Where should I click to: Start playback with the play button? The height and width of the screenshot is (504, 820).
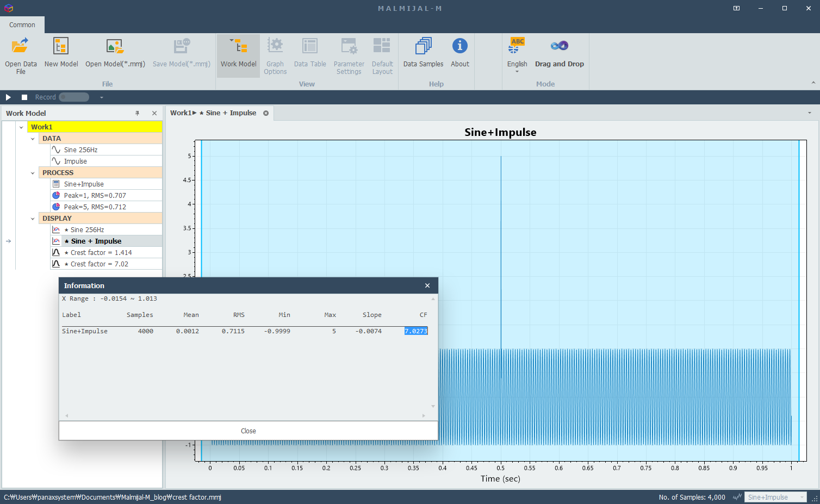(x=8, y=97)
